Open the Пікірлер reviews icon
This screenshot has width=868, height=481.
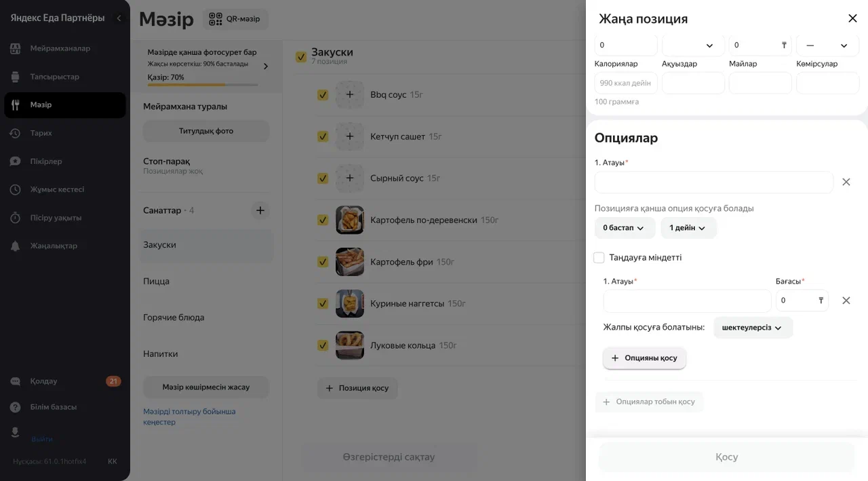[15, 161]
